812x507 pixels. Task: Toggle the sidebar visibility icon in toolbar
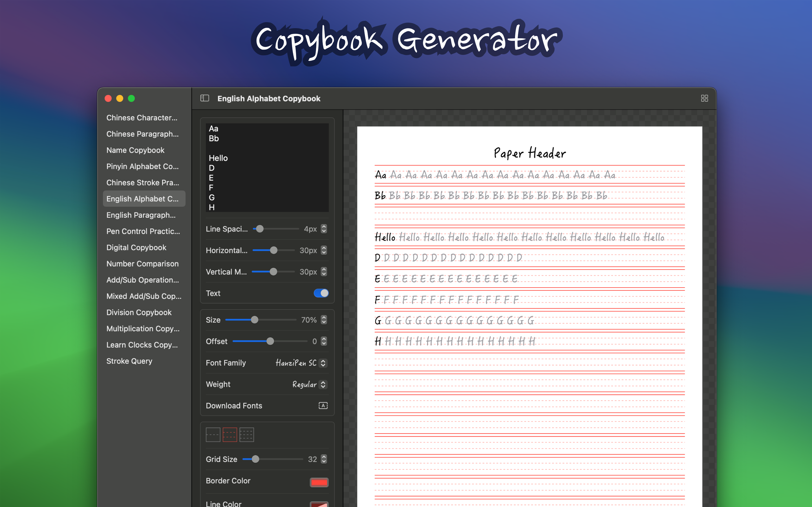pos(204,98)
